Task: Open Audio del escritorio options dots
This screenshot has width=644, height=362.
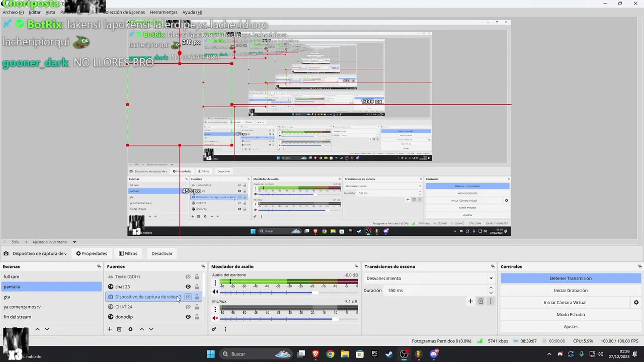Action: [x=215, y=283]
